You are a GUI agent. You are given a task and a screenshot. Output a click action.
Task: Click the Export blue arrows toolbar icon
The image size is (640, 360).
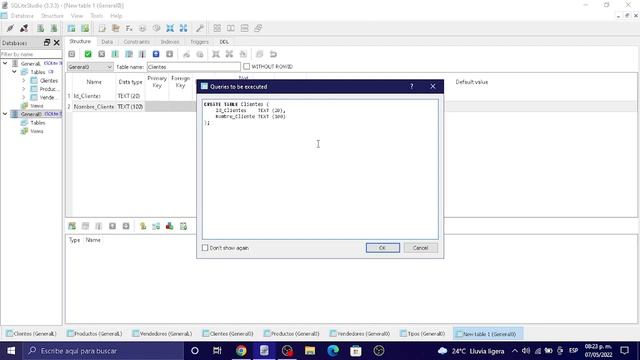point(184,28)
